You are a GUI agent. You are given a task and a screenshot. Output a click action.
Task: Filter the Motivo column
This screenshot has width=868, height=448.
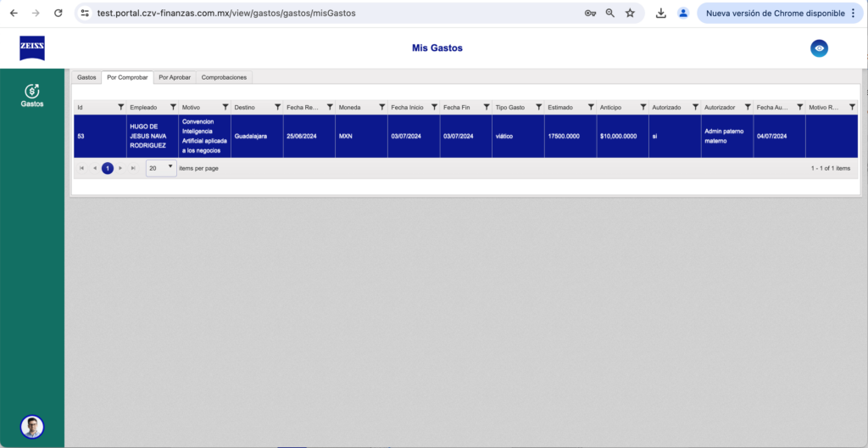[225, 107]
